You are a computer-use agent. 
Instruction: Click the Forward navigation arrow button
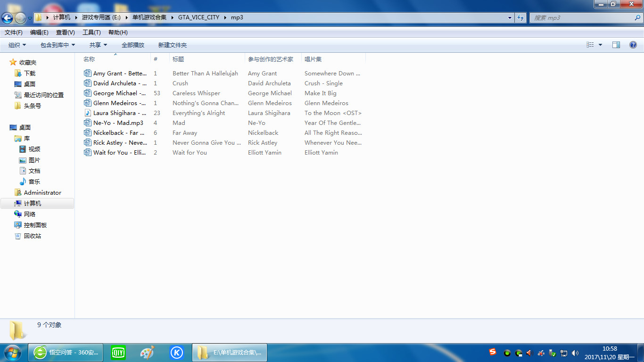(x=20, y=18)
